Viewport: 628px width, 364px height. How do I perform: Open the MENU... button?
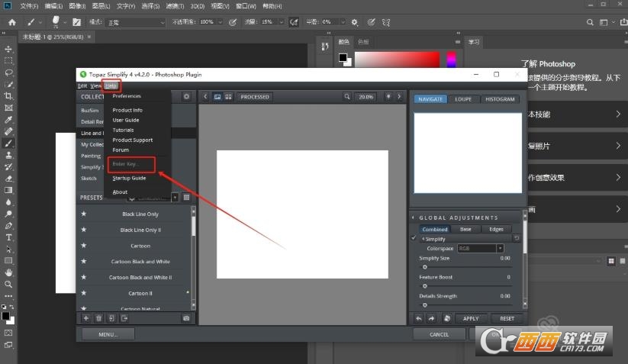point(108,334)
